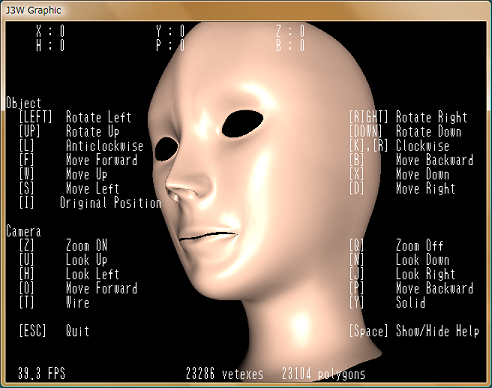
Task: Click the Show/Hide Help text
Action: click(437, 331)
